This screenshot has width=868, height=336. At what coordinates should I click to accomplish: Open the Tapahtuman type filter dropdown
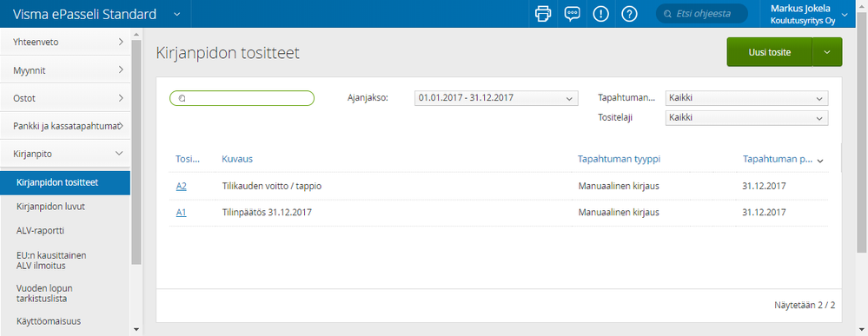coord(746,98)
